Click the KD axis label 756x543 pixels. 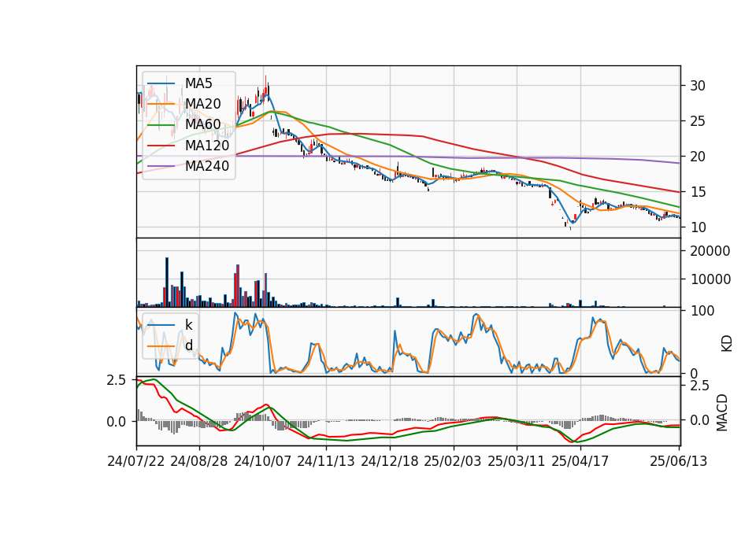pos(726,344)
